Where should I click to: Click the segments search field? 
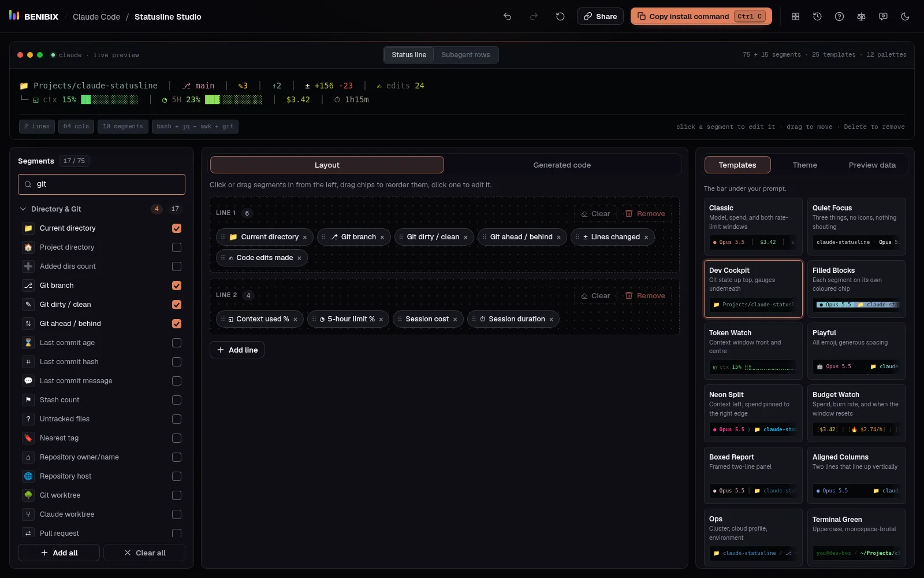pos(102,184)
